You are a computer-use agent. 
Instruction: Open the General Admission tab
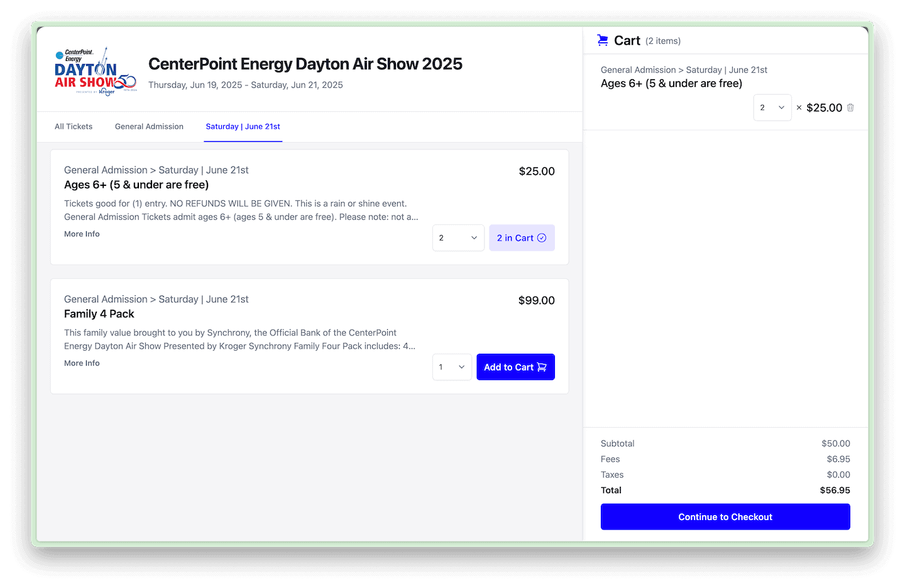[149, 126]
